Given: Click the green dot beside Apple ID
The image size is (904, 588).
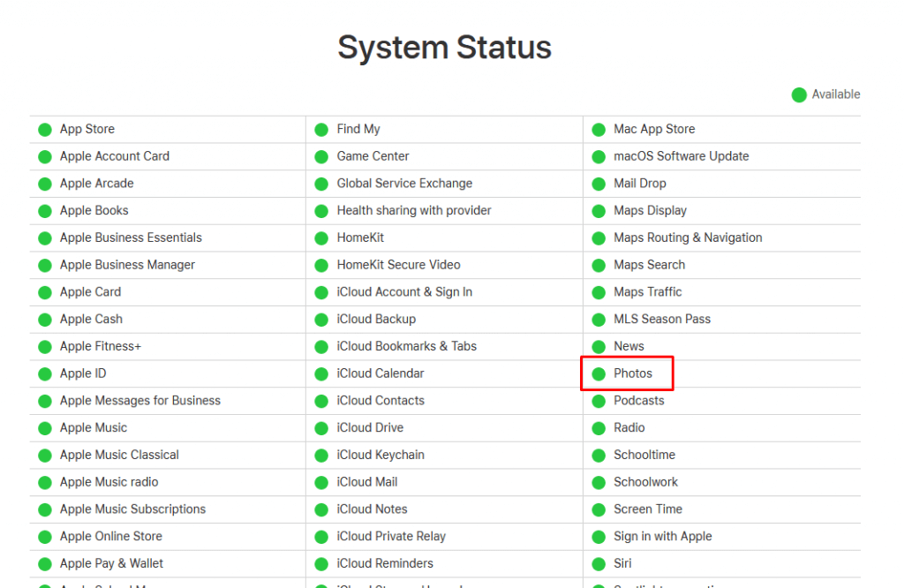Looking at the screenshot, I should pyautogui.click(x=45, y=373).
